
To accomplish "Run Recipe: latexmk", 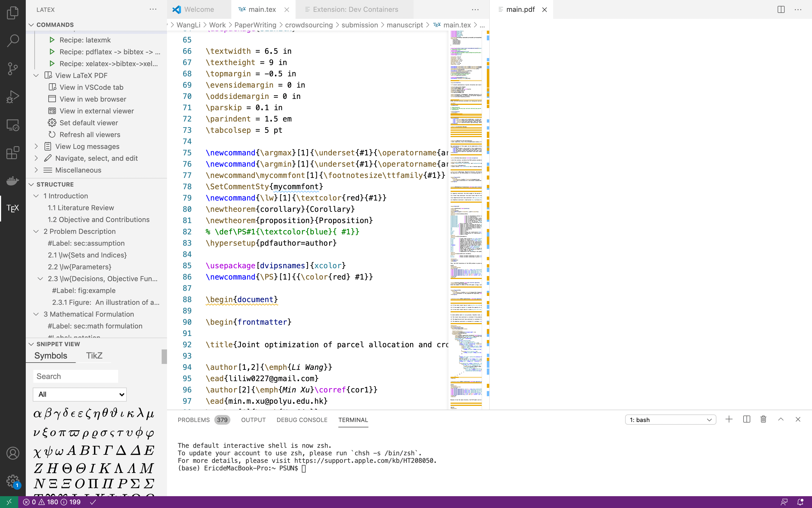I will tap(85, 40).
